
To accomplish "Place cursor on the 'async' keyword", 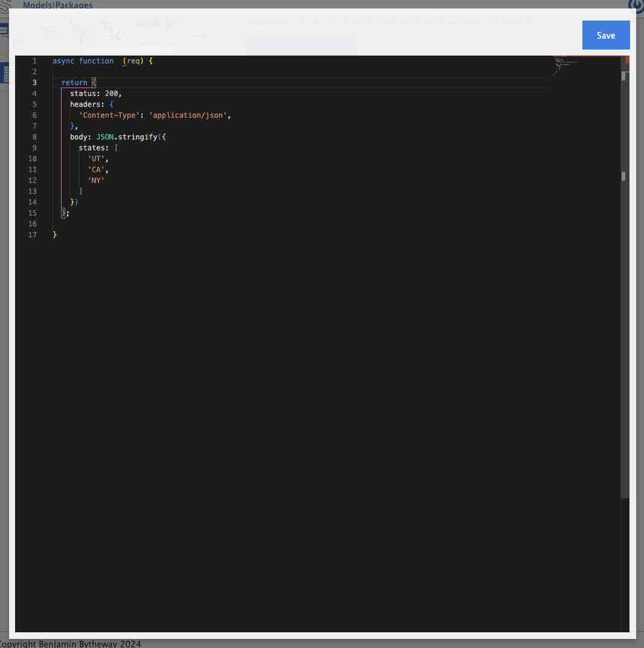I will click(x=63, y=61).
